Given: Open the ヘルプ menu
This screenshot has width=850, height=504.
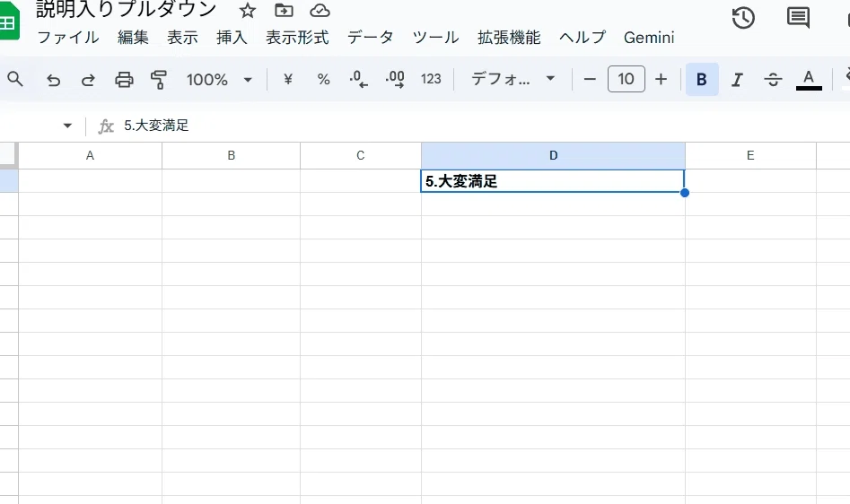Looking at the screenshot, I should (x=583, y=38).
